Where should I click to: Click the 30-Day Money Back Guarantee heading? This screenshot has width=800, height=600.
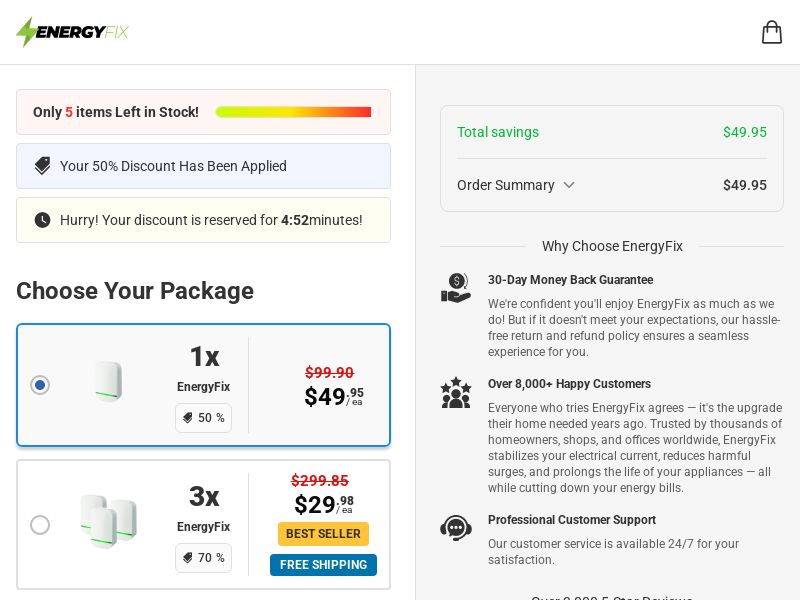(x=570, y=280)
